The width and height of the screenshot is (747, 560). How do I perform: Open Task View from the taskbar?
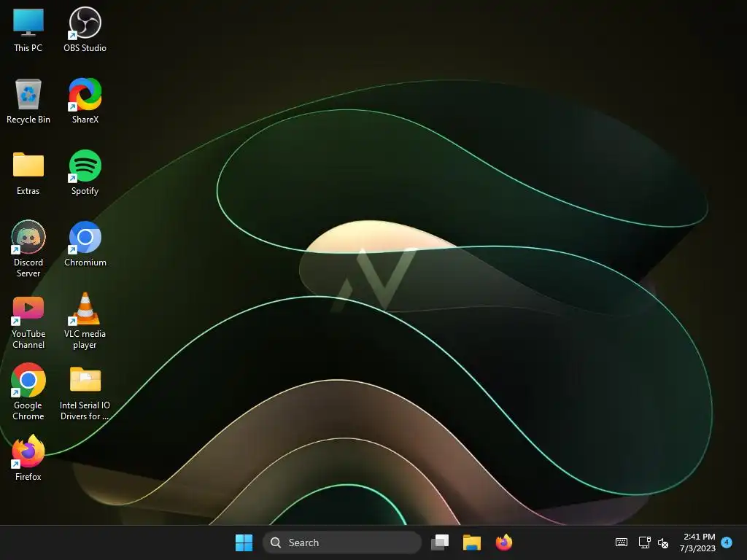pyautogui.click(x=440, y=542)
